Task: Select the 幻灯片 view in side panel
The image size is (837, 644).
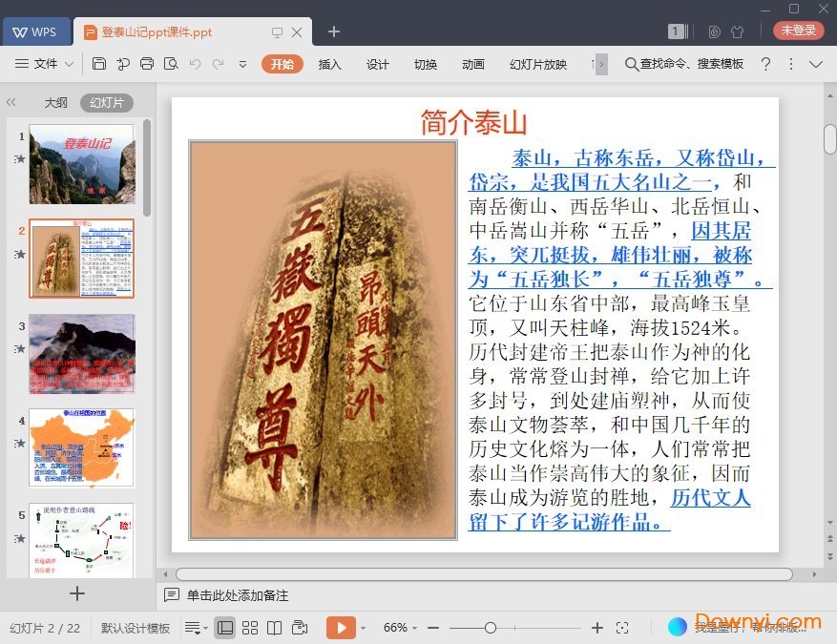Action: (106, 103)
